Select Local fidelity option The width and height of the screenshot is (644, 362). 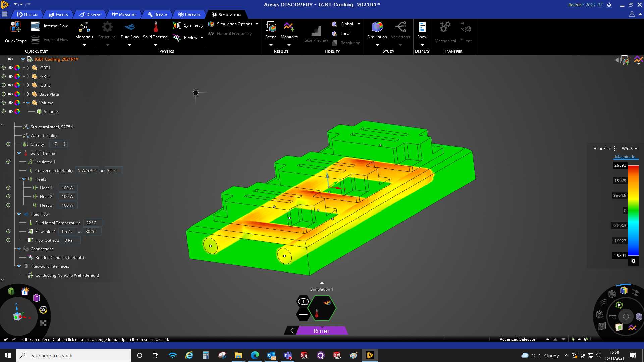[x=341, y=34]
